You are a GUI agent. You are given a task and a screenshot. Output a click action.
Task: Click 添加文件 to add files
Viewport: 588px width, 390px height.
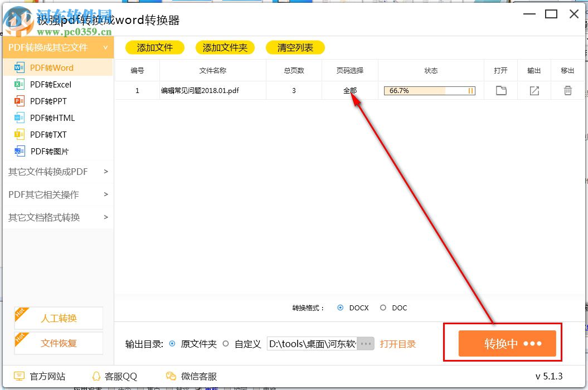pyautogui.click(x=154, y=47)
